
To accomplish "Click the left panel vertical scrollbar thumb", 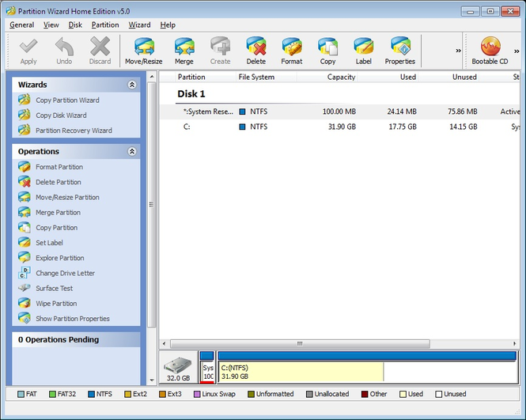I will point(152,204).
